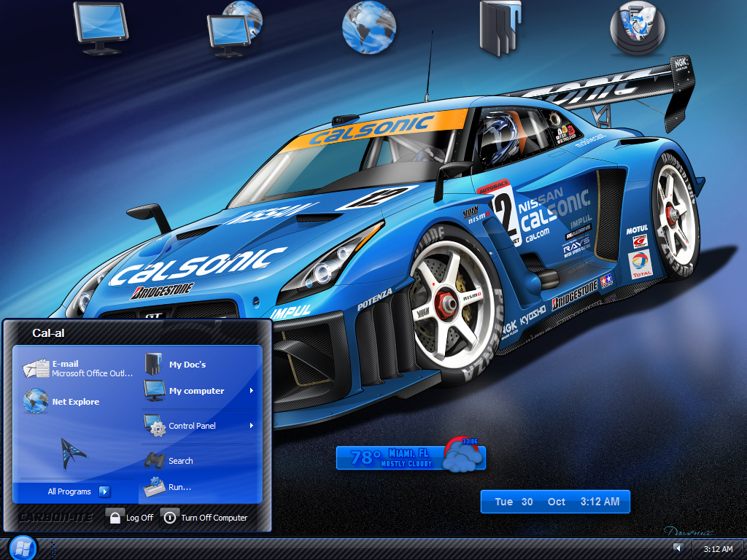Click the taskbar clock showing 3:12 AM

click(x=718, y=548)
